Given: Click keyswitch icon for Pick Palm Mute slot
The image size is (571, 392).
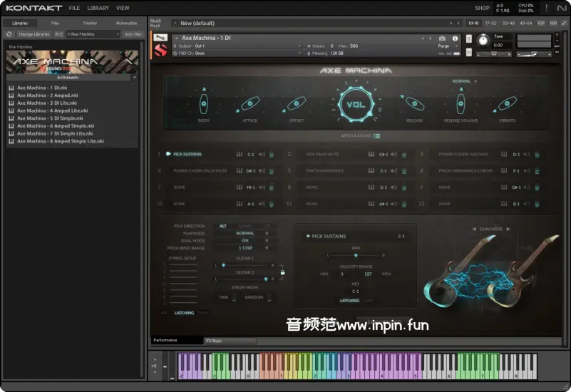Looking at the screenshot, I should (371, 154).
